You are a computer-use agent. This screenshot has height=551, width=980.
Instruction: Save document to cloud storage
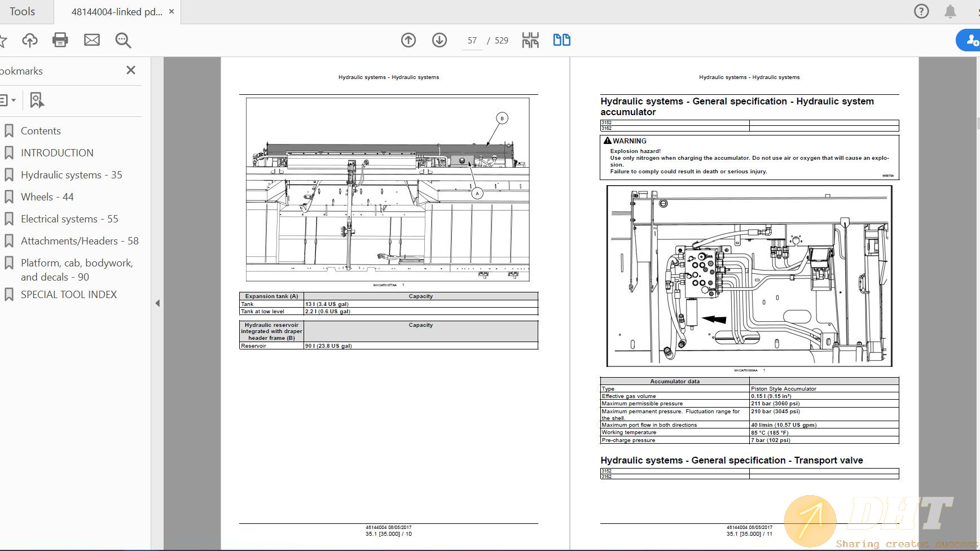tap(30, 40)
